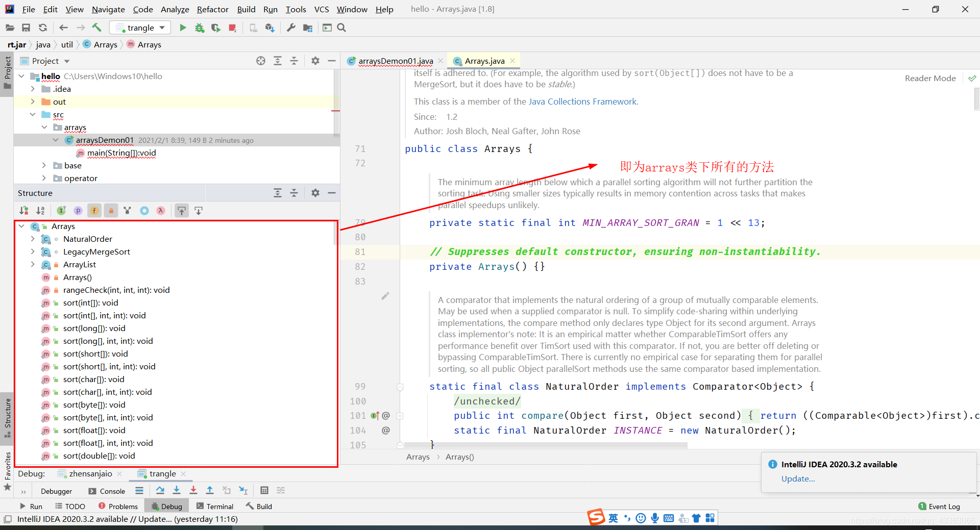Expand the .idea folder
The image size is (980, 530).
(x=33, y=89)
